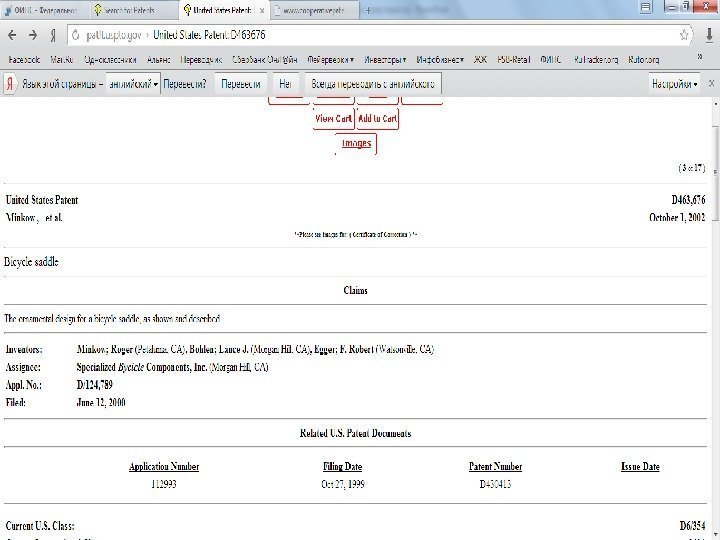Viewport: 720px width, 540px height.
Task: Reload the page with the refresh icon
Action: tap(76, 35)
